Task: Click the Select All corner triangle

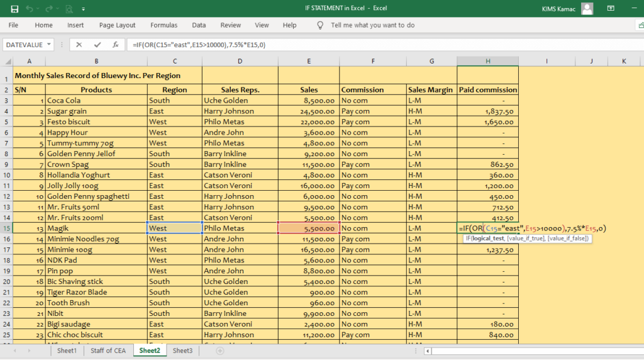Action: click(x=8, y=61)
